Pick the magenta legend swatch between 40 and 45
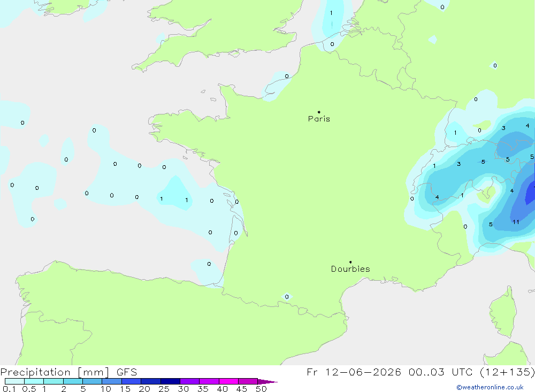The width and height of the screenshot is (535, 392). point(228,381)
